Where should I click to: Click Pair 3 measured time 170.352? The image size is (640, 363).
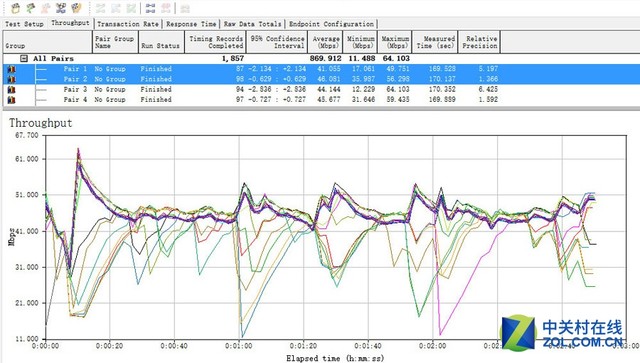click(442, 89)
